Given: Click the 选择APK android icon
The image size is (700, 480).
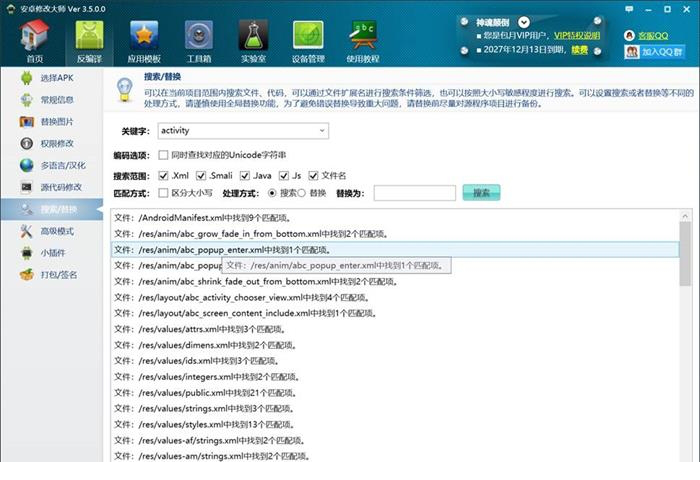Looking at the screenshot, I should (26, 78).
